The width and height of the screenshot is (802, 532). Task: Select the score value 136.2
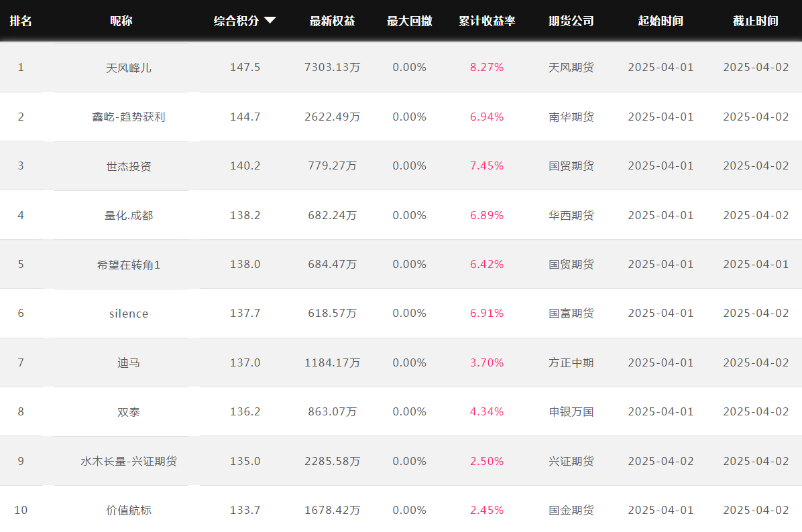click(x=245, y=412)
